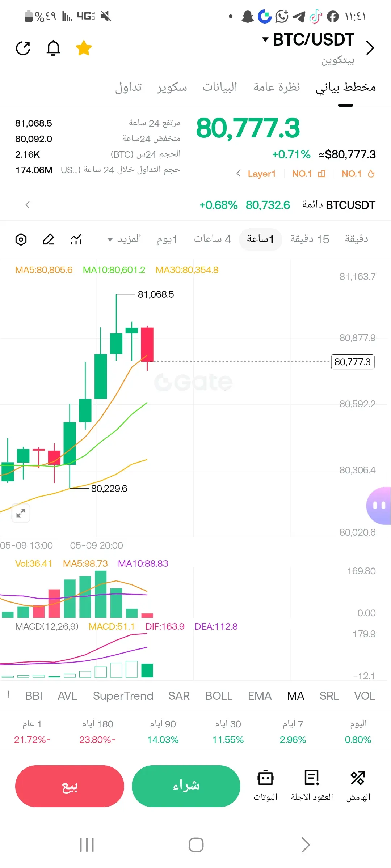
Task: Open the NO.1 chart ranking tag
Action: 308,174
